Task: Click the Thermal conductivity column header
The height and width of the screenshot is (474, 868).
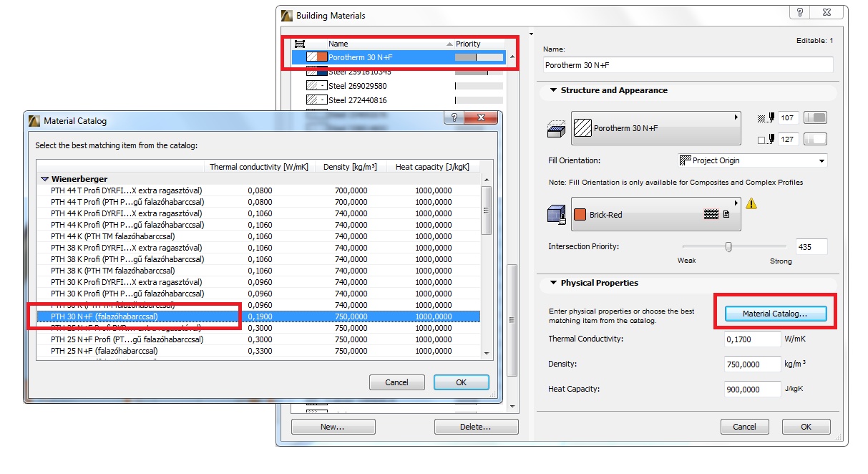Action: point(258,167)
